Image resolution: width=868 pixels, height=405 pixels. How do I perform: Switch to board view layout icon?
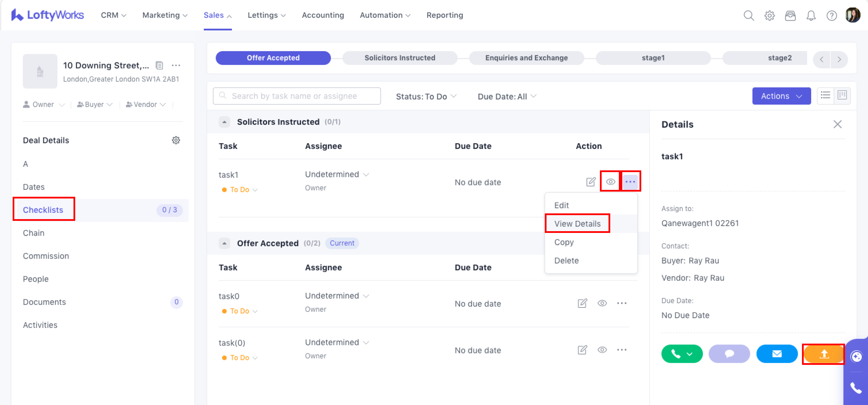(x=842, y=96)
